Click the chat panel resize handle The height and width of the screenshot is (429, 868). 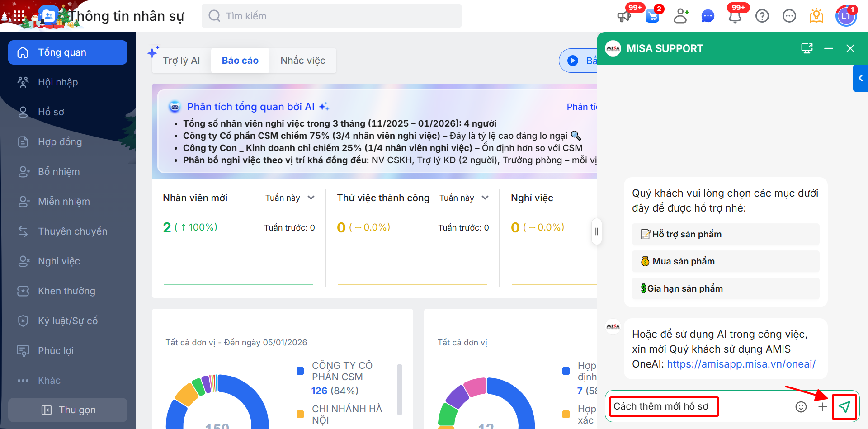[597, 231]
